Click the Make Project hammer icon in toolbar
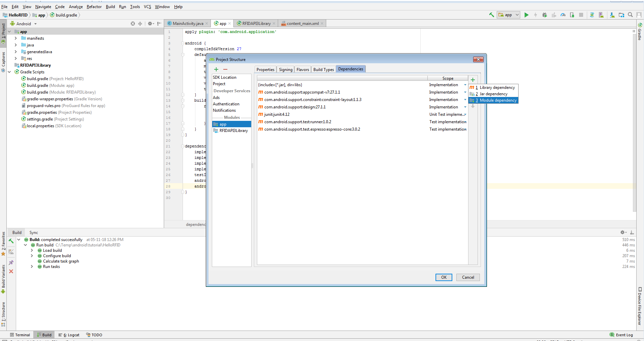The width and height of the screenshot is (644, 341). [x=491, y=15]
